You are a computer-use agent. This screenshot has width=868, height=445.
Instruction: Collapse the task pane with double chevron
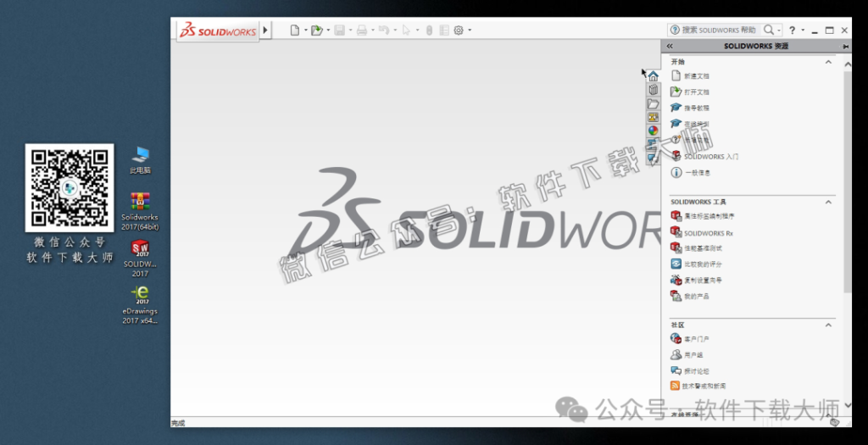point(670,46)
